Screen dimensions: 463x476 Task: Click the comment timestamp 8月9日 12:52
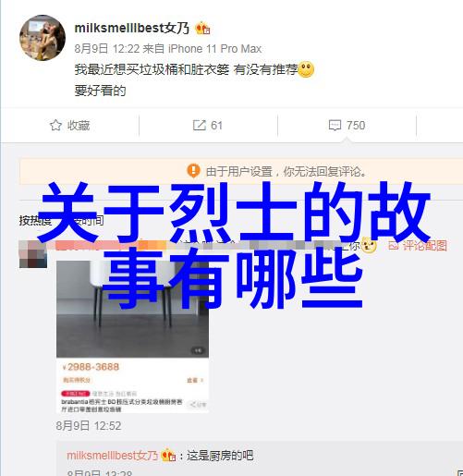click(x=89, y=426)
